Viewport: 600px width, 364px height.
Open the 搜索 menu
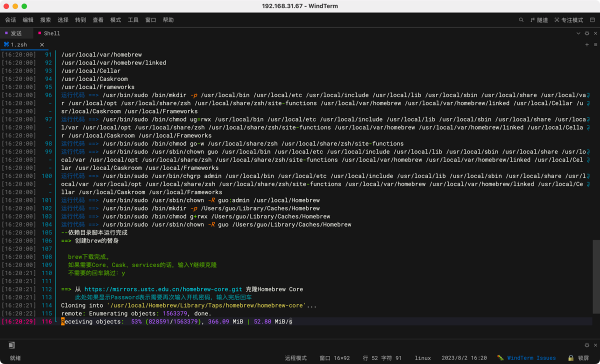(45, 20)
